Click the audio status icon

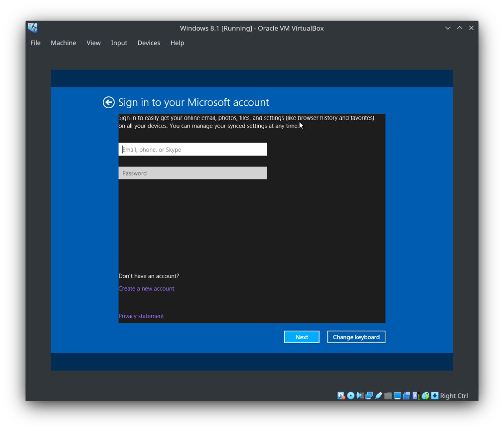point(360,396)
